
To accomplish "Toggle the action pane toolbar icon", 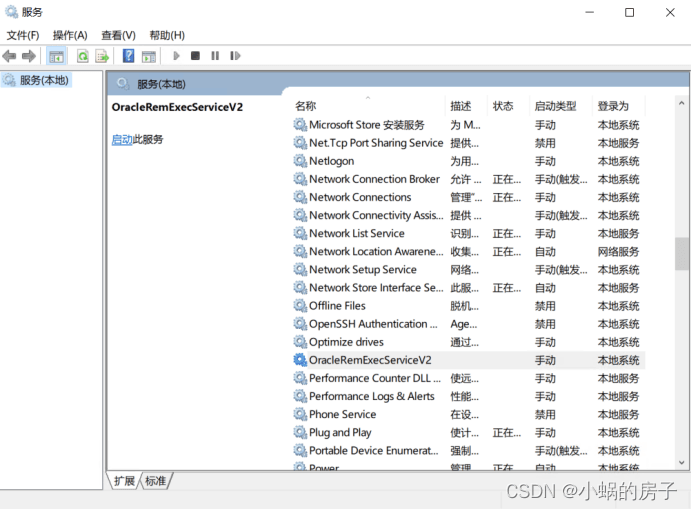I will pos(149,56).
